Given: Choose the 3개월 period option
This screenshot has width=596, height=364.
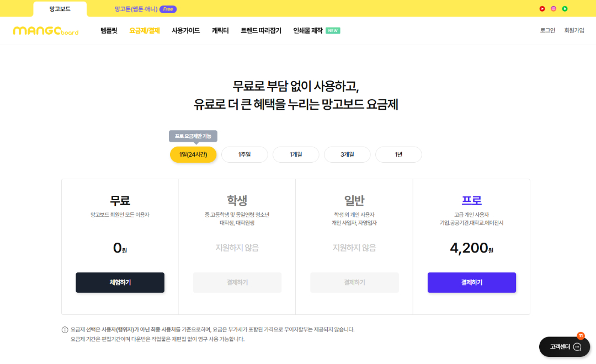Looking at the screenshot, I should (347, 154).
